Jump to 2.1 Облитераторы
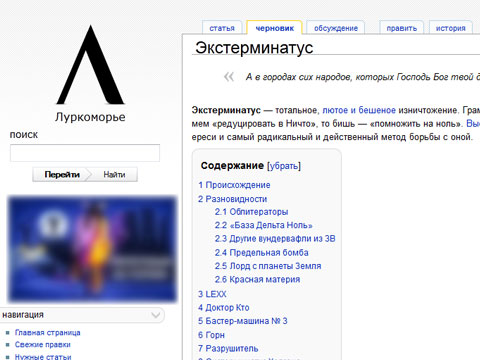The height and width of the screenshot is (360, 480). coord(251,212)
